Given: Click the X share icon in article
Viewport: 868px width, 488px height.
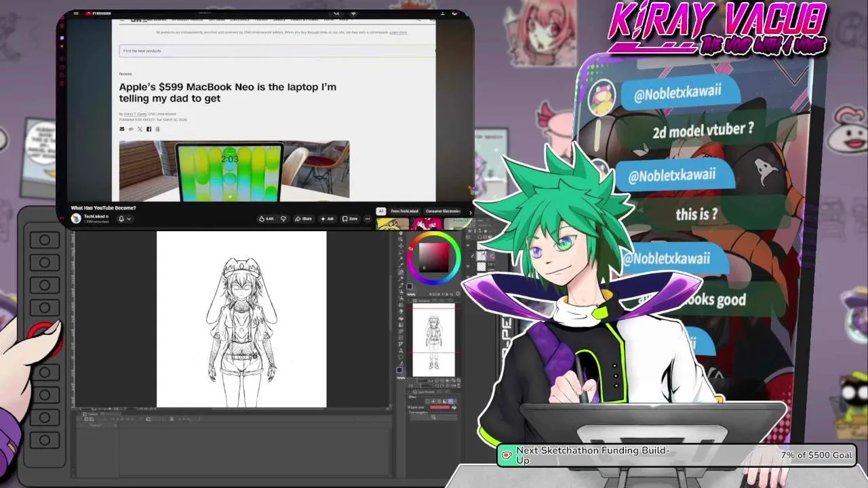Looking at the screenshot, I should click(140, 129).
